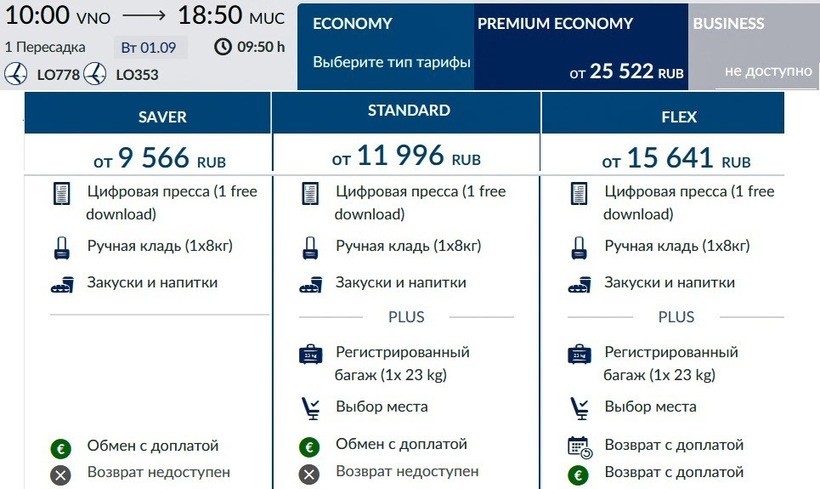This screenshot has height=489, width=820.
Task: Click the snacks and drinks icon in Flex column
Action: click(579, 283)
